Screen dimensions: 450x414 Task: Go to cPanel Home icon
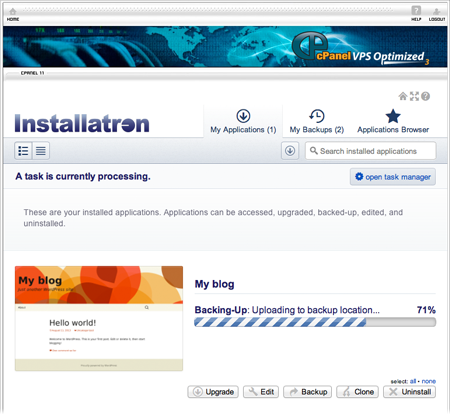coord(13,14)
